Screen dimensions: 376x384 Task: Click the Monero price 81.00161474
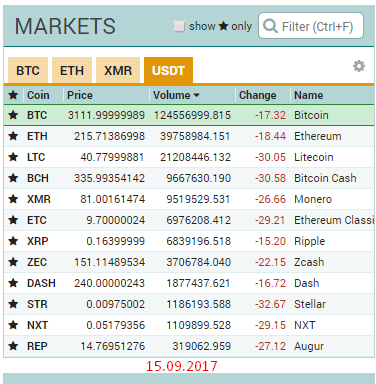pos(113,199)
